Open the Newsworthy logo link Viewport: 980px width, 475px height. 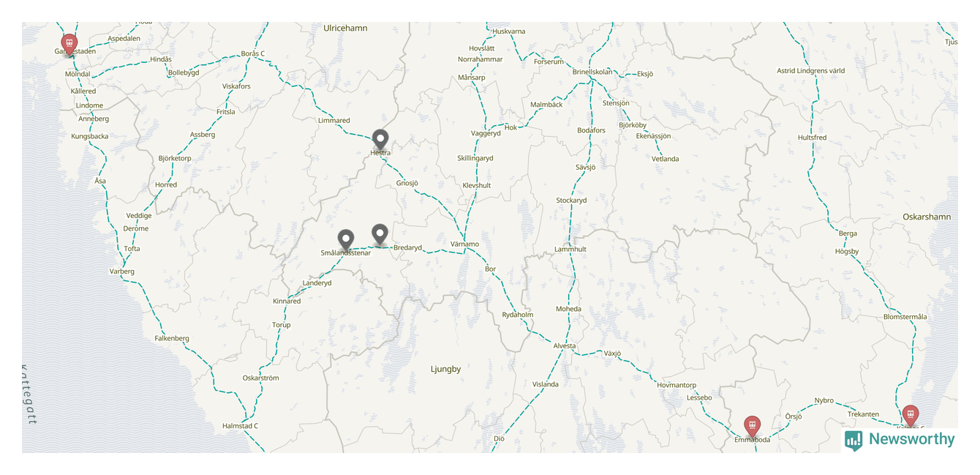(900, 439)
